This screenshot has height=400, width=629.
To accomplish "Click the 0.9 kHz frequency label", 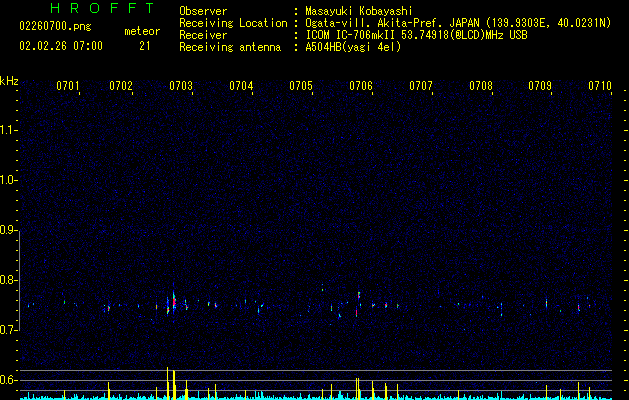I will click(x=8, y=230).
